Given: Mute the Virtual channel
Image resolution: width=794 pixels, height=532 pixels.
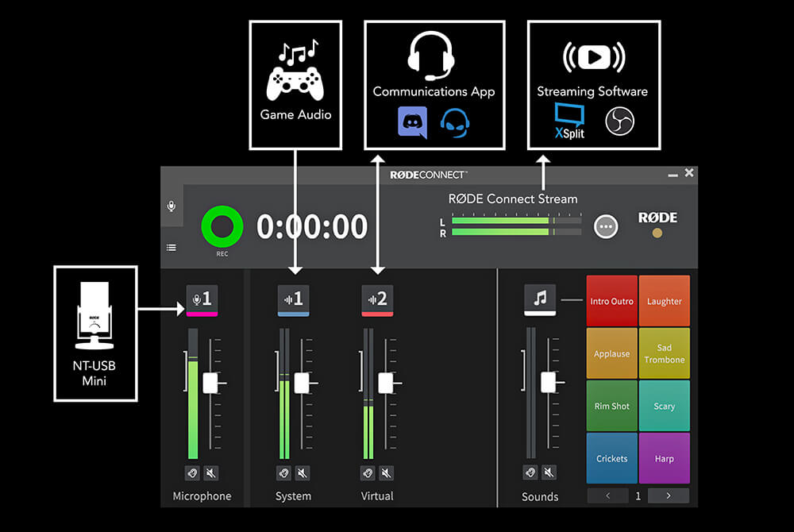Looking at the screenshot, I should pos(387,473).
